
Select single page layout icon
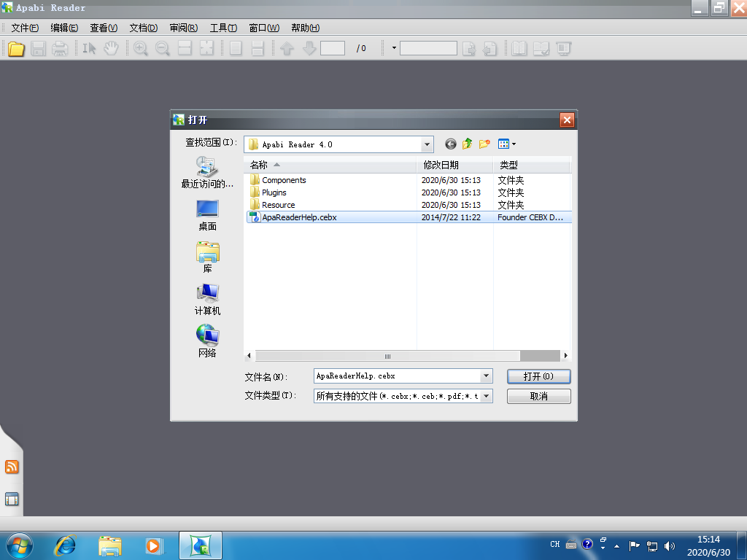236,49
